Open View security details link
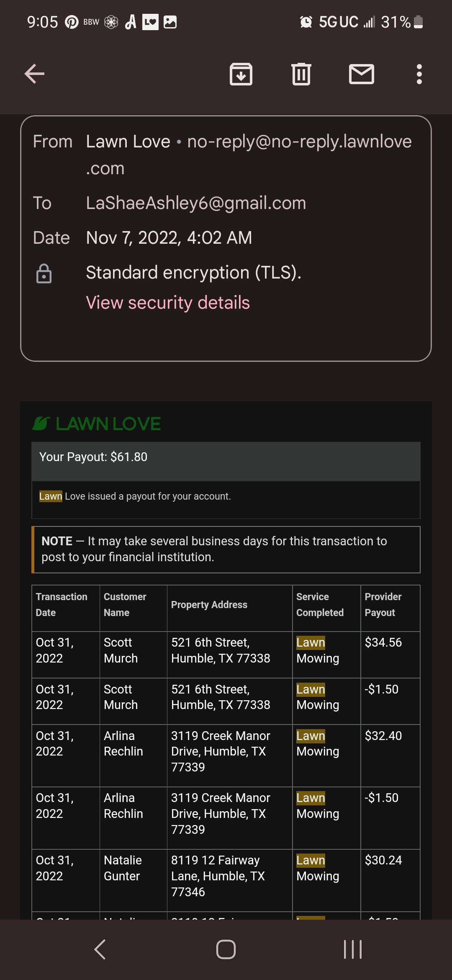This screenshot has height=980, width=452. 168,302
